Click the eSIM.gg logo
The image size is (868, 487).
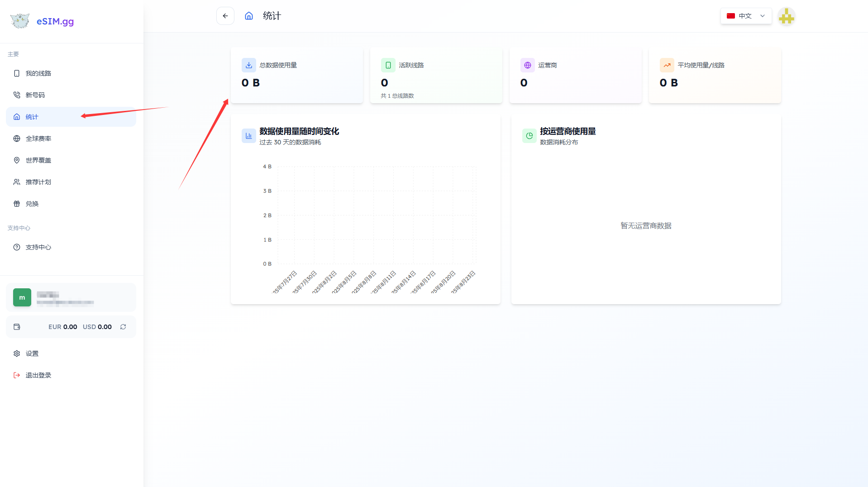point(42,21)
